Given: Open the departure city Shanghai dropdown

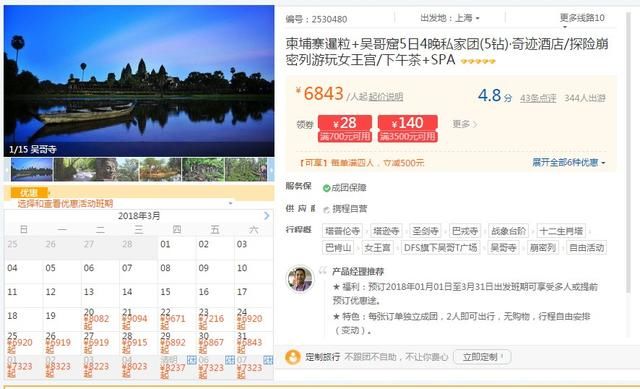Looking at the screenshot, I should point(450,18).
